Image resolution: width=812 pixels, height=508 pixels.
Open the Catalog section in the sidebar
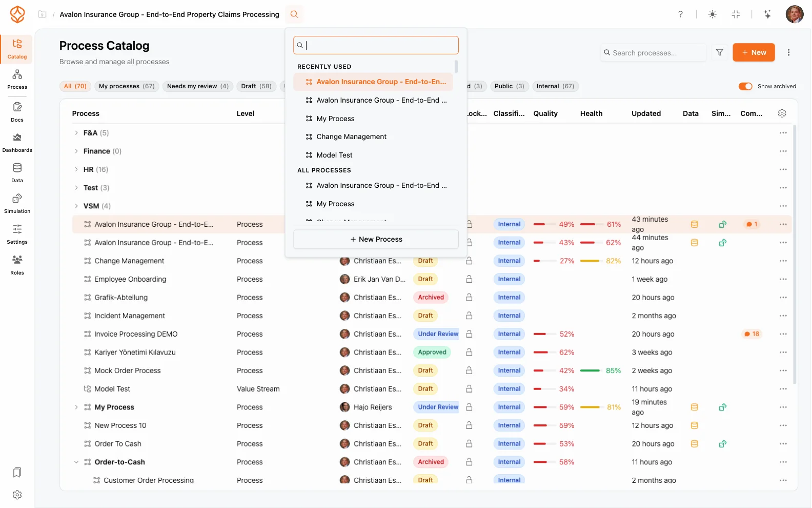click(x=17, y=49)
